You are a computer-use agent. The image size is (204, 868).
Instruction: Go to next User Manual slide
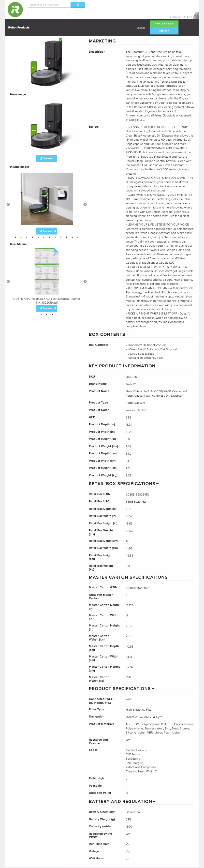[x=85, y=281]
